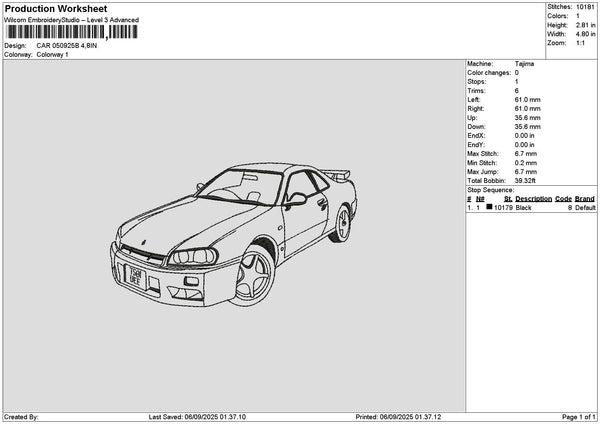
Task: Click the Min Stitch value 0.2 mm
Action: (x=525, y=163)
